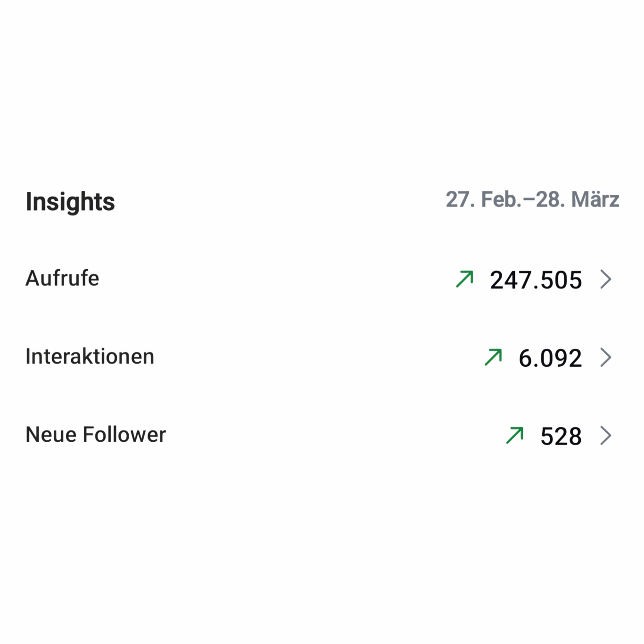Change the 27. Feb.–28. März date range
This screenshot has height=644, width=644.
click(532, 199)
